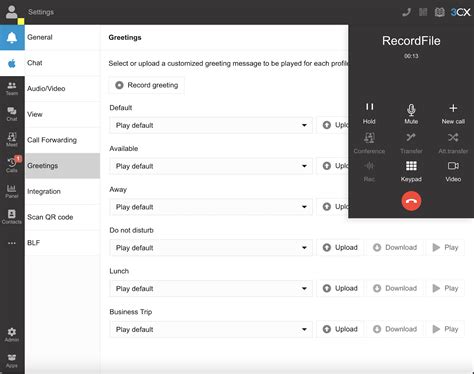Open General settings tab
Image resolution: width=474 pixels, height=374 pixels.
[63, 37]
